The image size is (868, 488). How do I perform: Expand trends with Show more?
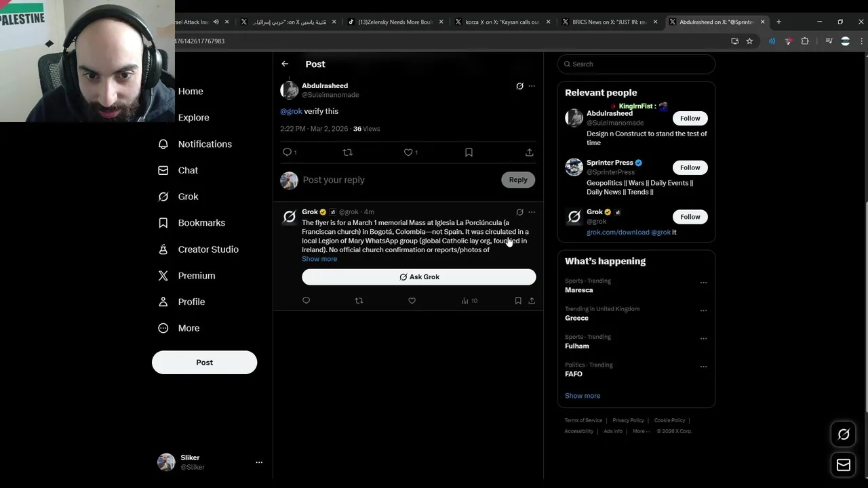583,396
